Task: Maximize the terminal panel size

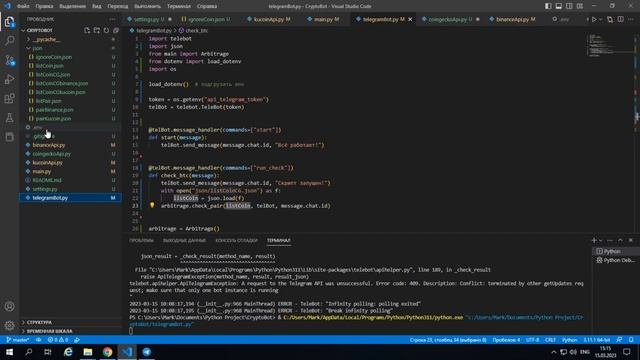Action: click(x=620, y=240)
